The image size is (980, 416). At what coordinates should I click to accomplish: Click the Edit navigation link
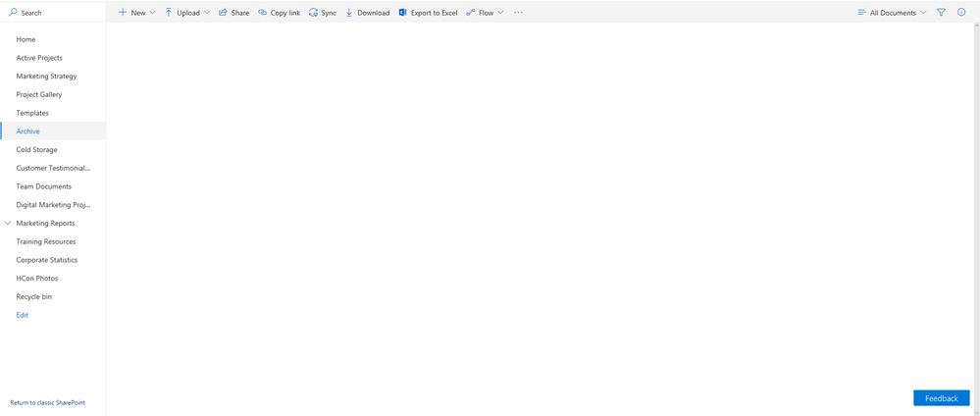(23, 315)
